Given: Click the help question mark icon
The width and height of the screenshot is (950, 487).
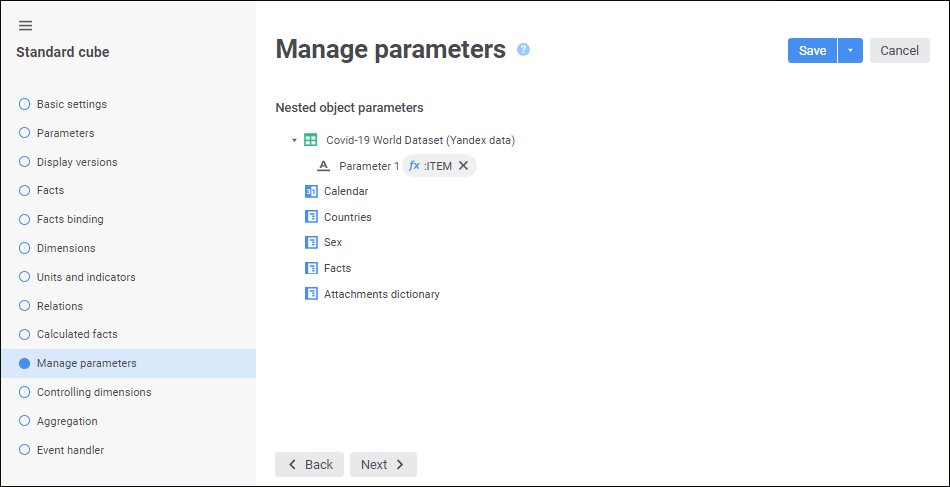Looking at the screenshot, I should [523, 50].
